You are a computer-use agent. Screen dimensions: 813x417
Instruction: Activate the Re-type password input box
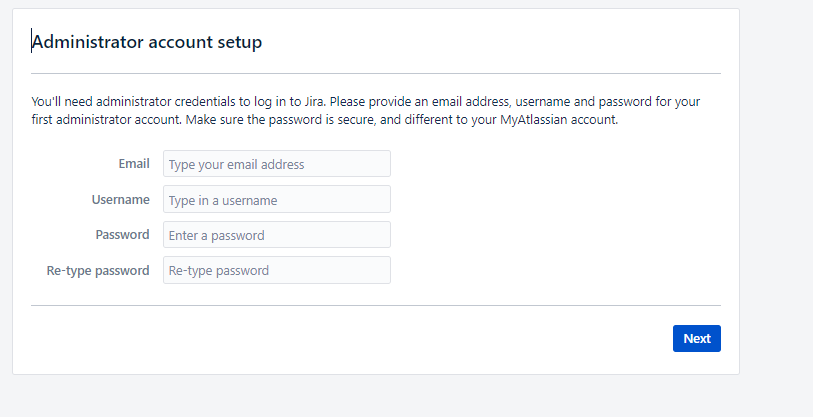pyautogui.click(x=277, y=270)
